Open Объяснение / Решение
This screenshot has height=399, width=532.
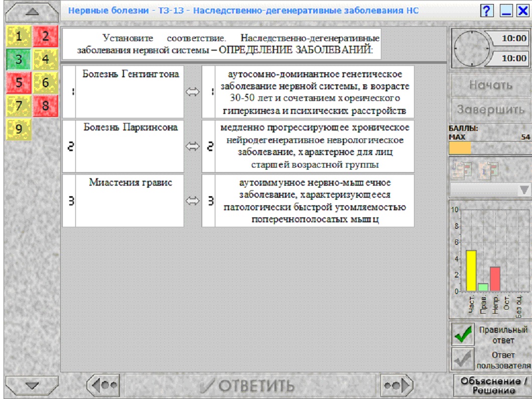tap(493, 385)
